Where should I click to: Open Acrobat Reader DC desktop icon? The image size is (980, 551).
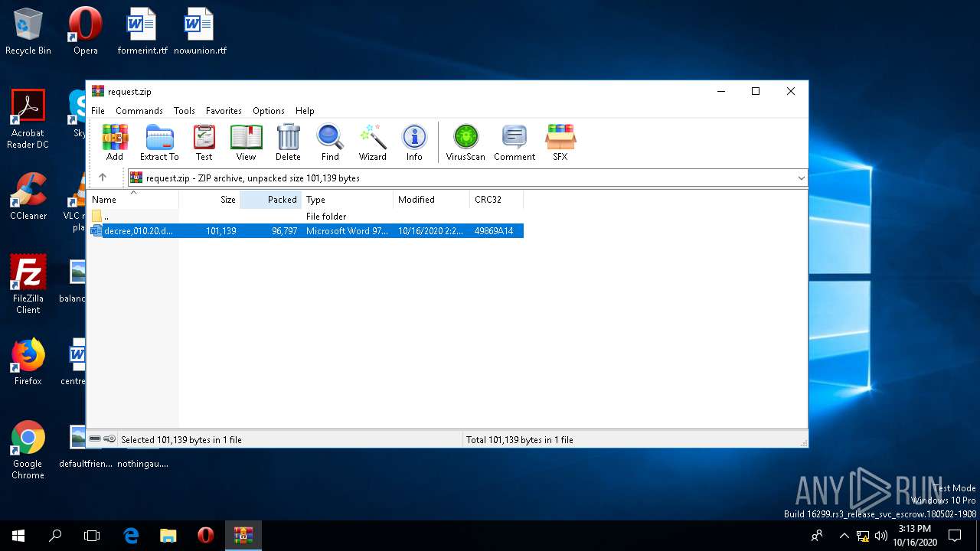click(28, 119)
